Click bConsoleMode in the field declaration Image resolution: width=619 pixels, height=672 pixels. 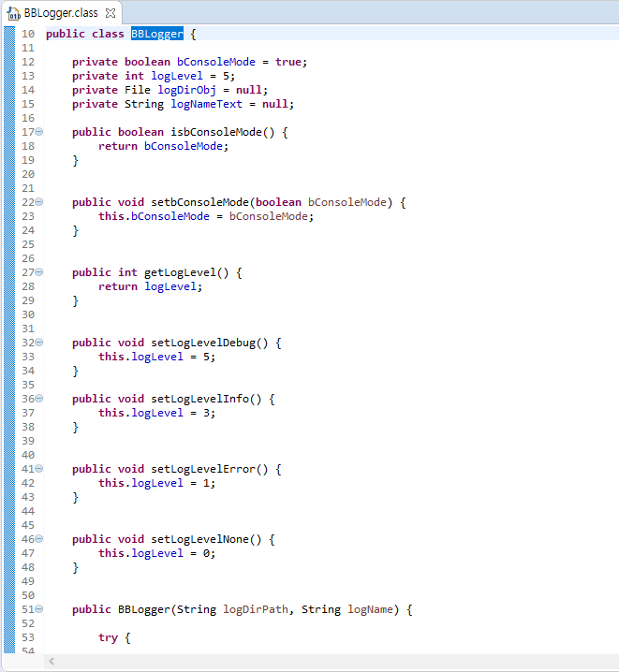(x=215, y=62)
